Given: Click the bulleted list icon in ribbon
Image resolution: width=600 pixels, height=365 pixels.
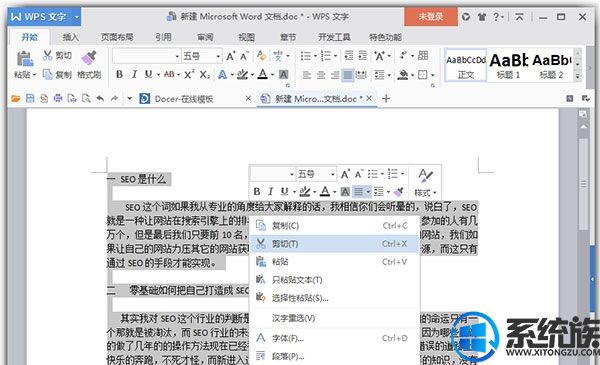Looking at the screenshot, I should click(305, 56).
